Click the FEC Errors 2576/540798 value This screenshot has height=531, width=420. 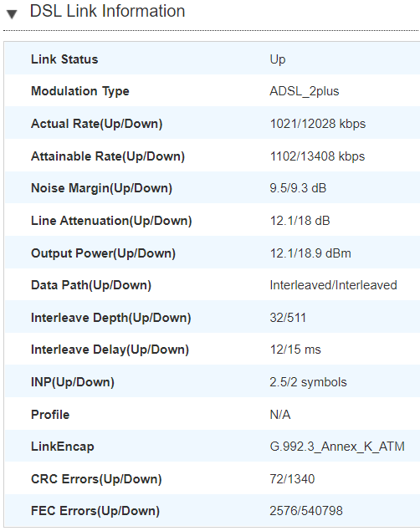pyautogui.click(x=306, y=511)
